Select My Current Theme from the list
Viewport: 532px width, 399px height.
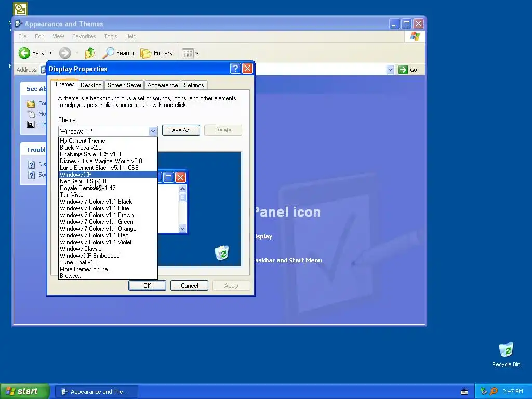click(108, 140)
